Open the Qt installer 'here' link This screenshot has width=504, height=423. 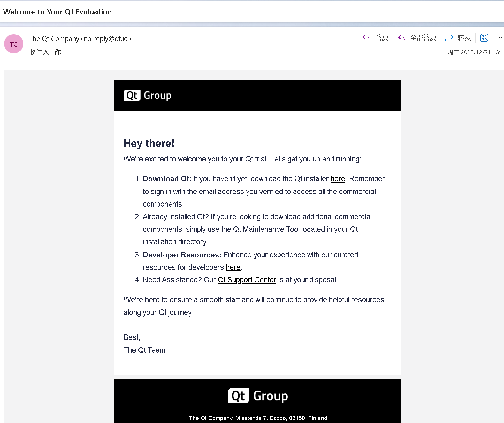[x=338, y=179]
